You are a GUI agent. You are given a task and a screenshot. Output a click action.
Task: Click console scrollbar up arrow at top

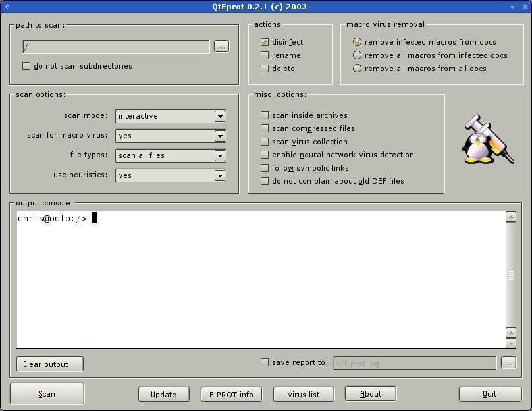[x=511, y=217]
